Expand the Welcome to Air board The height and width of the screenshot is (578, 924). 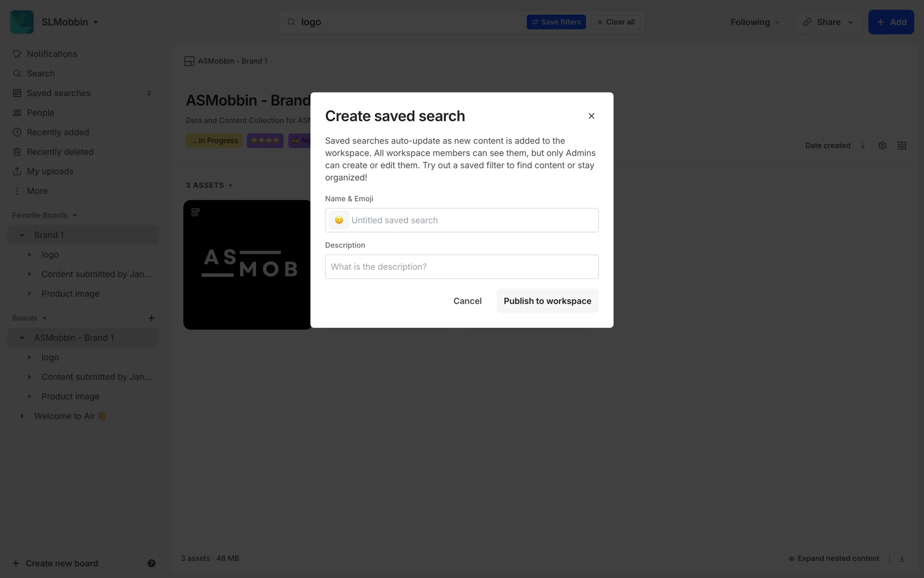click(x=22, y=416)
